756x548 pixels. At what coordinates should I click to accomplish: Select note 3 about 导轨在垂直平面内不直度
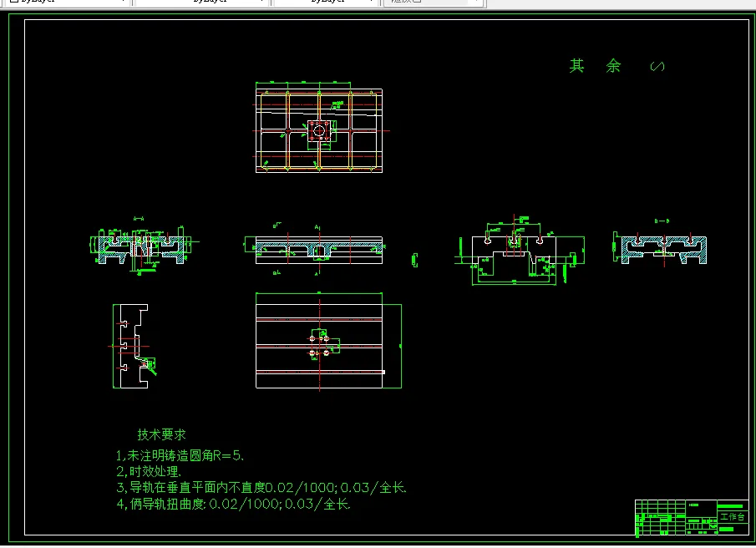pos(261,487)
